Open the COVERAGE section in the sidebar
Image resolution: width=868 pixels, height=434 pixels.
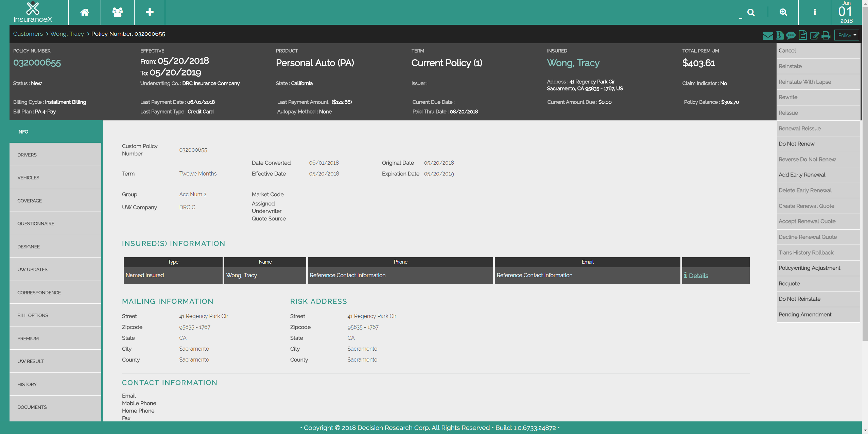[55, 201]
